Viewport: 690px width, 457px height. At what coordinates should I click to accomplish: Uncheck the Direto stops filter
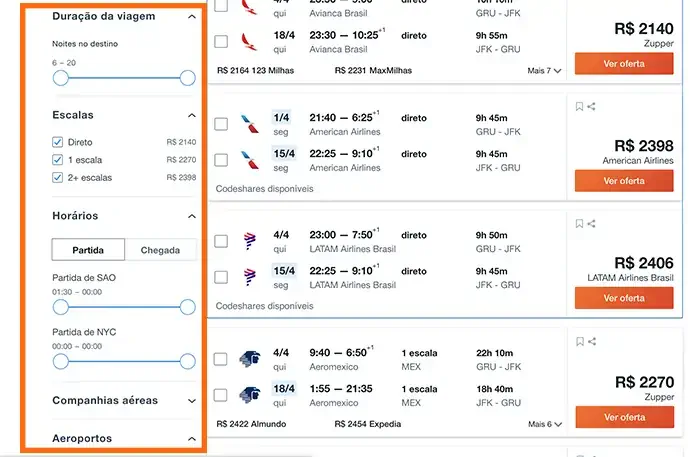58,143
